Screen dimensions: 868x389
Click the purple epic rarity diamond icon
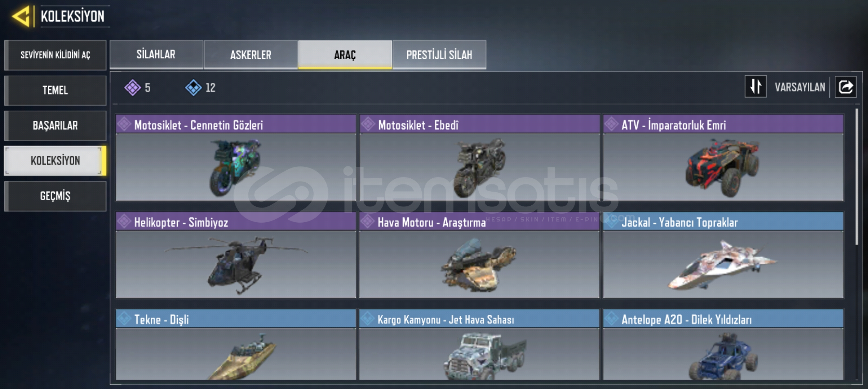133,88
